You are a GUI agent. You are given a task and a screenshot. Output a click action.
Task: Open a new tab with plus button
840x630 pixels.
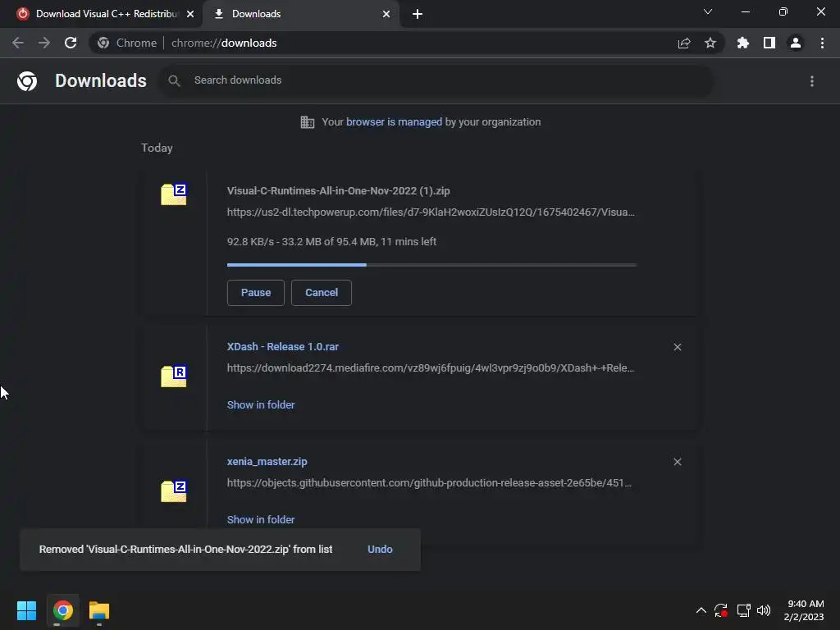click(x=418, y=14)
